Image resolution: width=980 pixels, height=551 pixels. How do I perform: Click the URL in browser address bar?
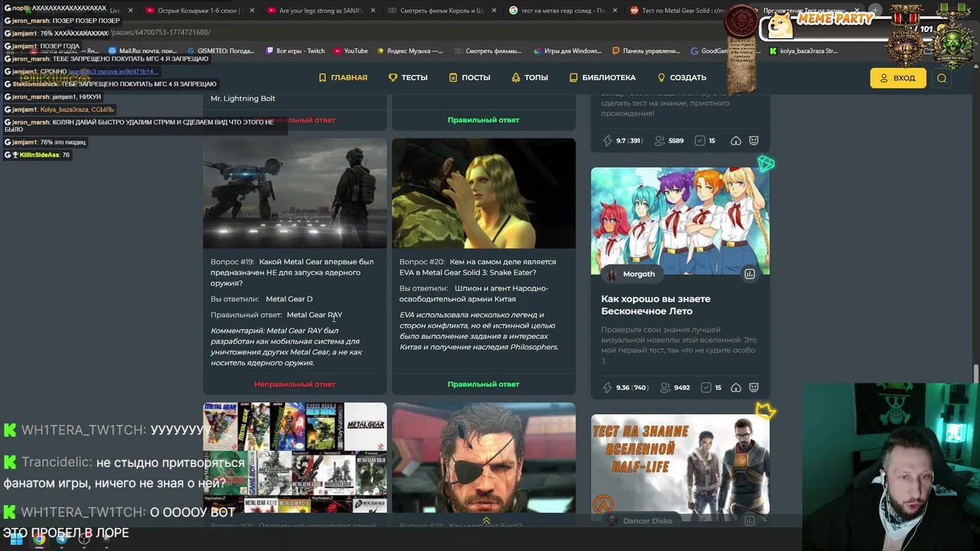point(159,33)
